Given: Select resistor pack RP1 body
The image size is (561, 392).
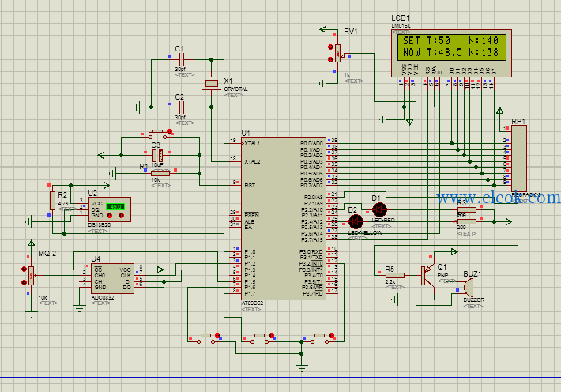Looking at the screenshot, I should 519,158.
